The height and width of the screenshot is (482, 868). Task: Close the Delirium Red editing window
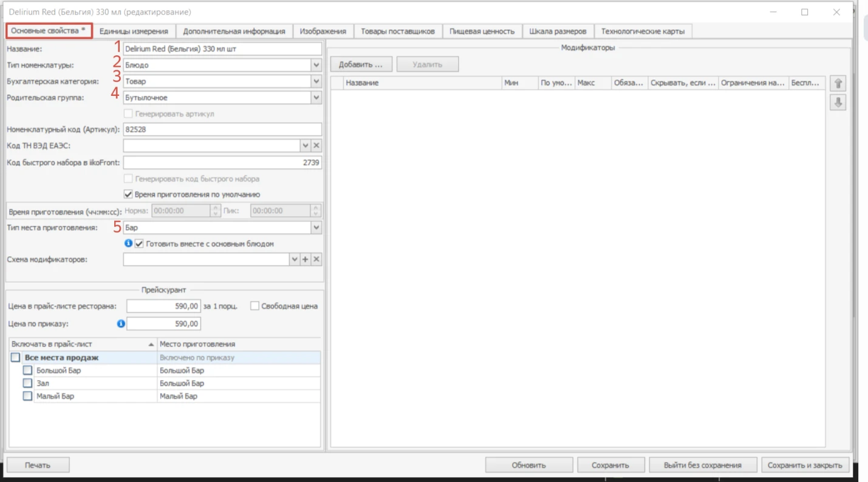pos(836,12)
